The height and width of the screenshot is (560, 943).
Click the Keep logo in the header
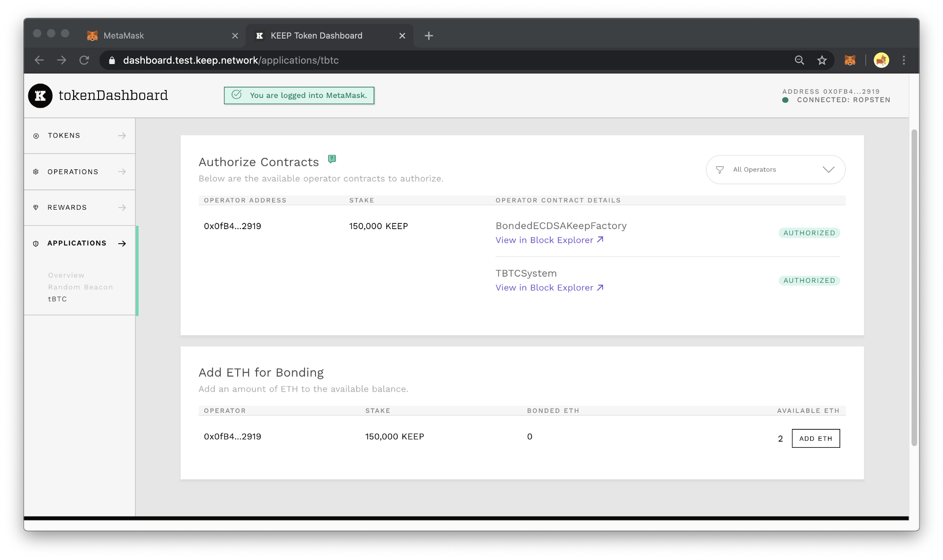[x=40, y=96]
